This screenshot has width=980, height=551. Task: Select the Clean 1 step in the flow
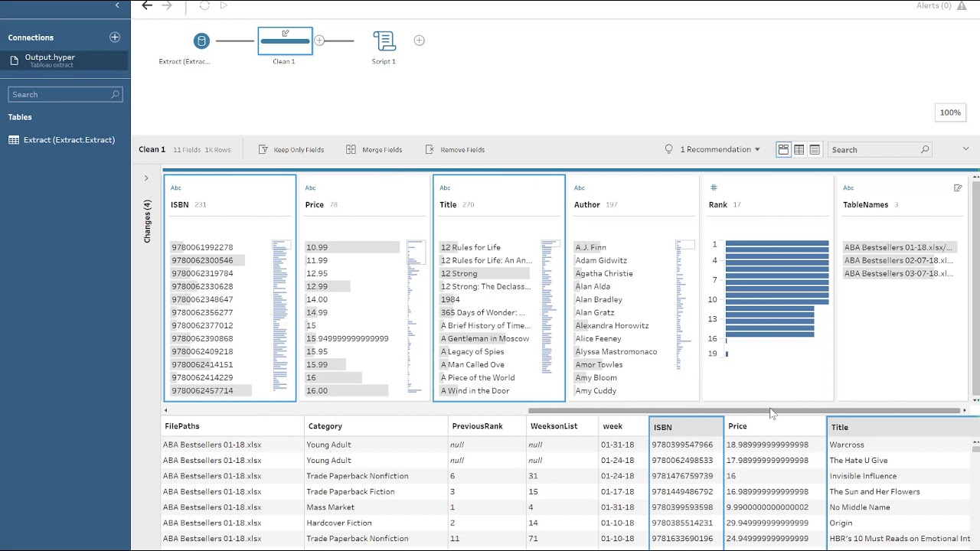(285, 41)
